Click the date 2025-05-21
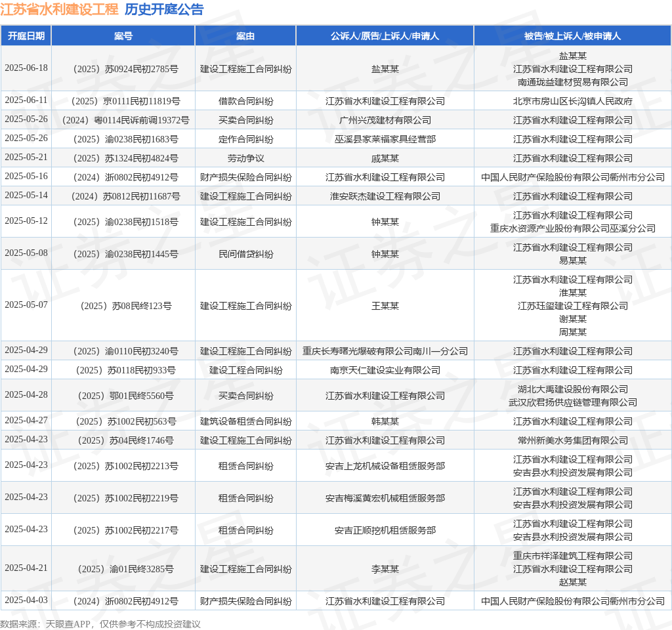The height and width of the screenshot is (630, 672). (26, 157)
